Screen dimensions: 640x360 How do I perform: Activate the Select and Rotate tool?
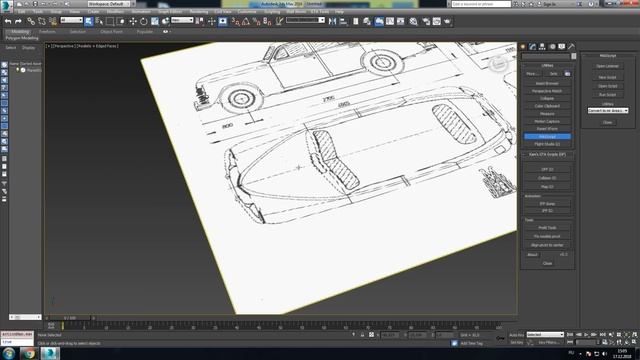tap(144, 21)
